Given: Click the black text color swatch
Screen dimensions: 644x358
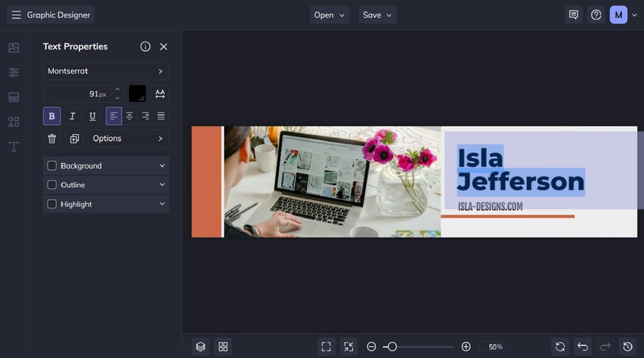Looking at the screenshot, I should tap(137, 93).
